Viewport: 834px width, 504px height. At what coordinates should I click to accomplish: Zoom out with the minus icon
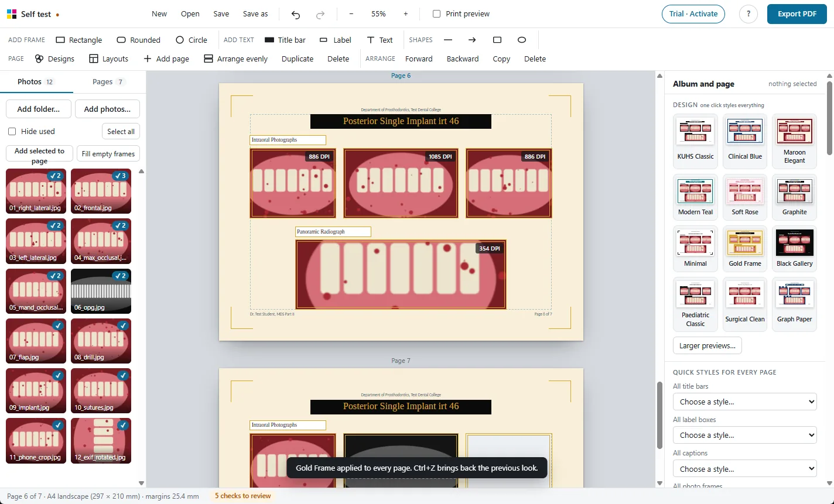pyautogui.click(x=351, y=14)
